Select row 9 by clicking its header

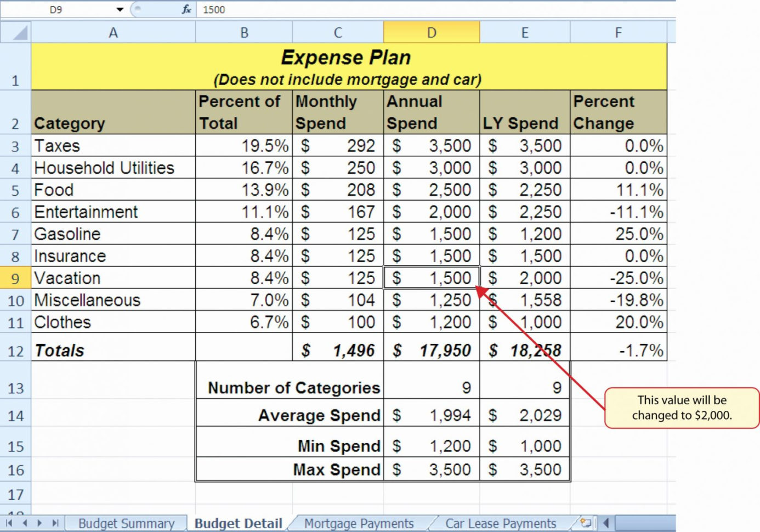[x=16, y=278]
